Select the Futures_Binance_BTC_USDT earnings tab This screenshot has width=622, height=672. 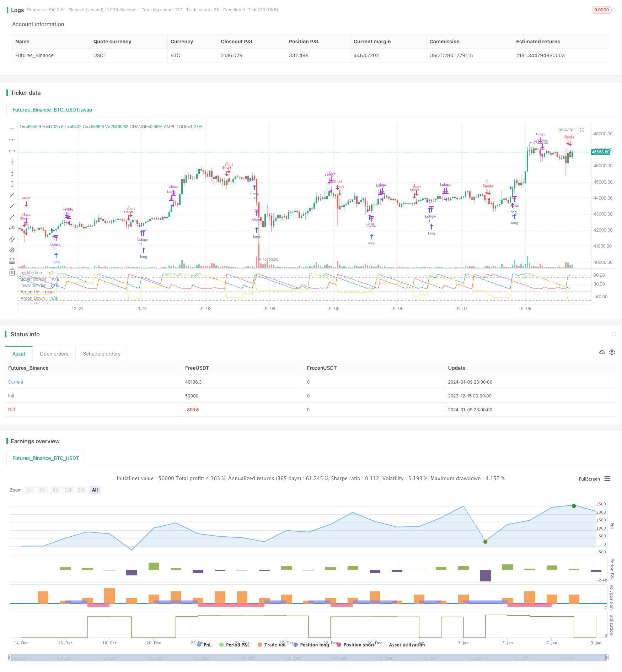tap(45, 458)
